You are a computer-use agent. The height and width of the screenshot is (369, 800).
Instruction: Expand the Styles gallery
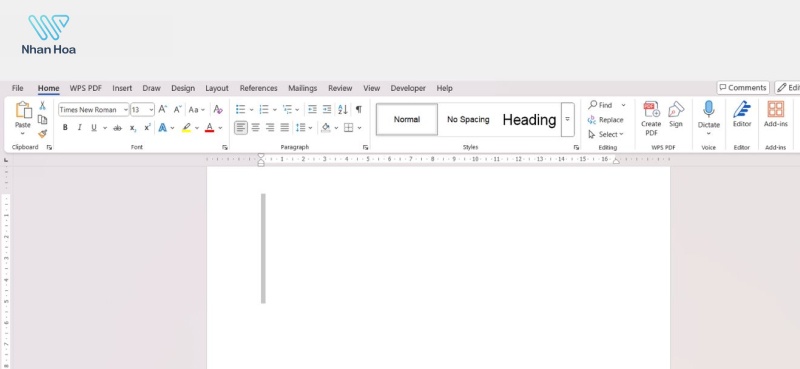click(x=567, y=119)
